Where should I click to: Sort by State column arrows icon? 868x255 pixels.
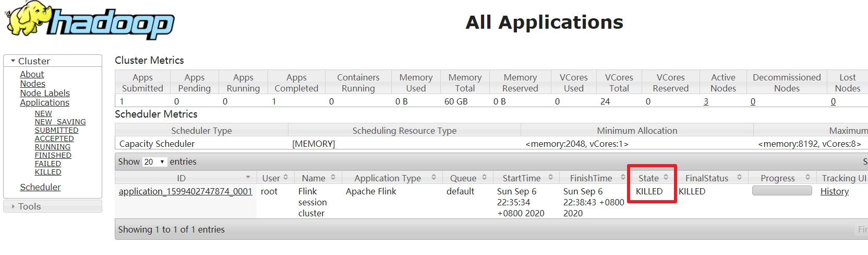click(666, 178)
